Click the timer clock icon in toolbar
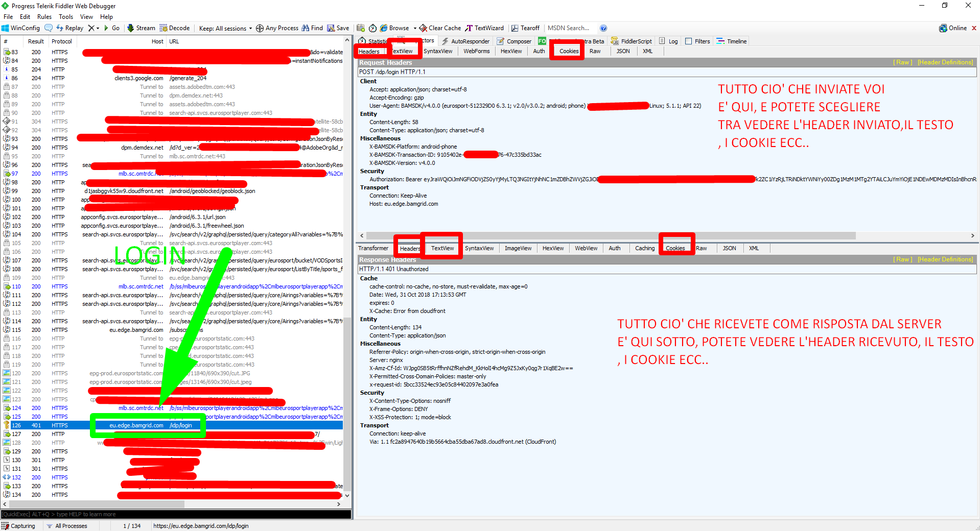This screenshot has width=980, height=531. (372, 28)
